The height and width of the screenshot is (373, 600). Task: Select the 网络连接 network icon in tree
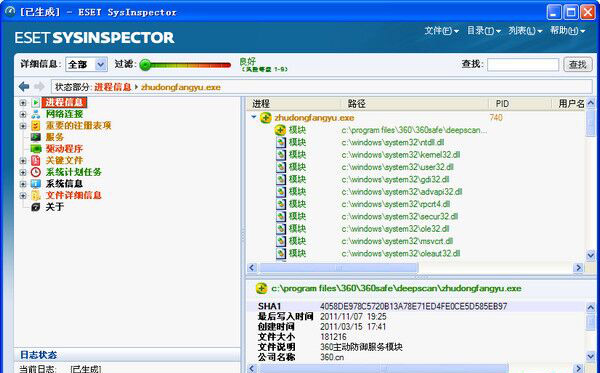coord(36,114)
